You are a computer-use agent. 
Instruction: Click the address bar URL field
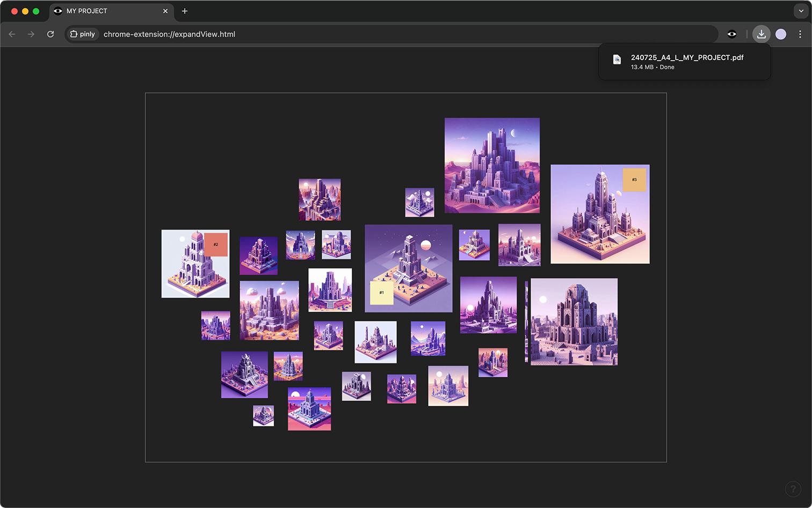pyautogui.click(x=376, y=34)
